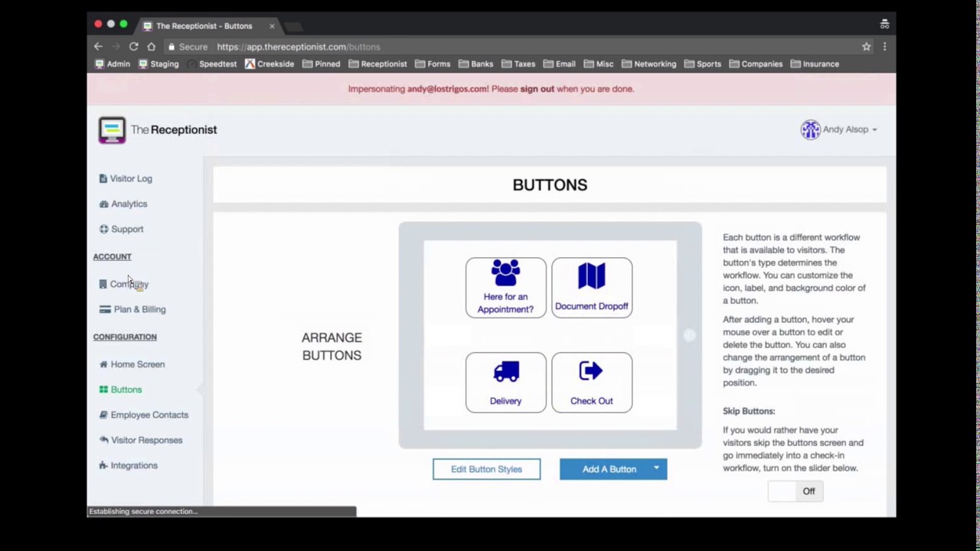Screen dimensions: 980x551
Task: Open the Creekside bookmark
Action: click(x=269, y=64)
